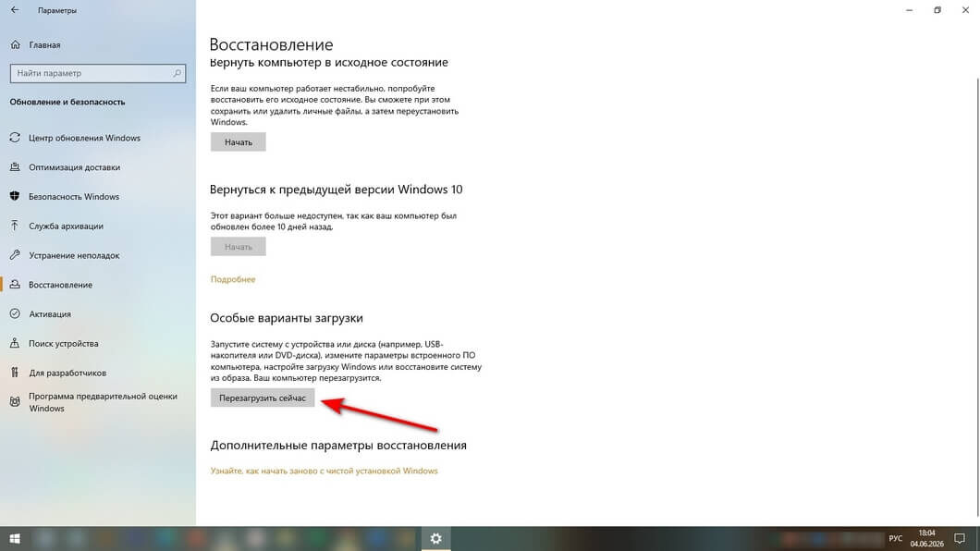The image size is (980, 551).
Task: Open Главная home icon
Action: 16,45
